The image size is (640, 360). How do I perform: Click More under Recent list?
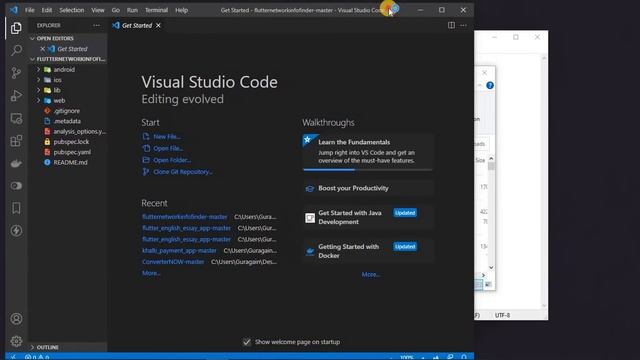(151, 273)
